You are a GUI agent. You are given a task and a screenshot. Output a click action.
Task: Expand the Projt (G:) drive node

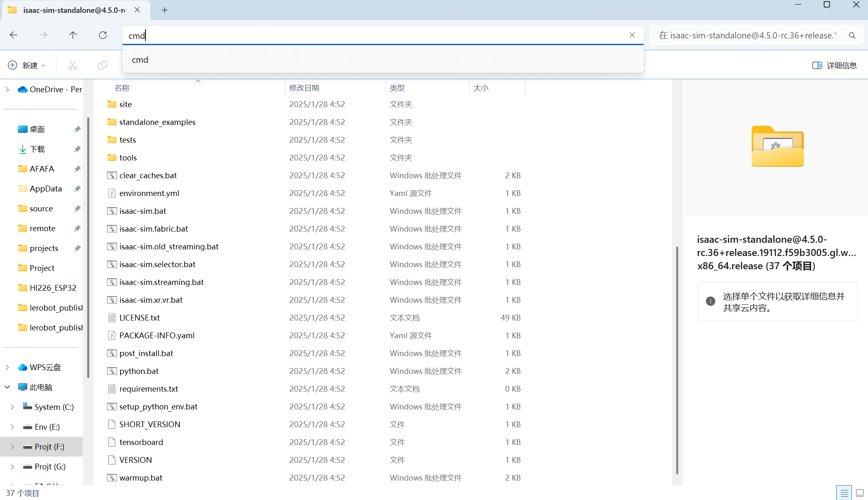pos(12,467)
